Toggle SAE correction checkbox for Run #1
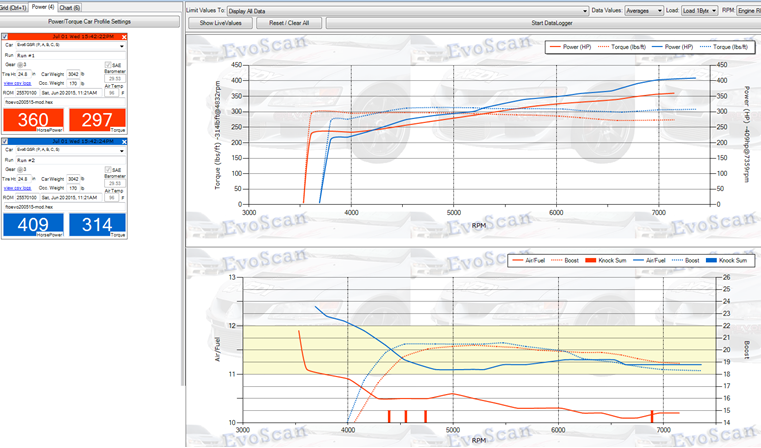Screen dimensions: 761x448 pos(108,65)
